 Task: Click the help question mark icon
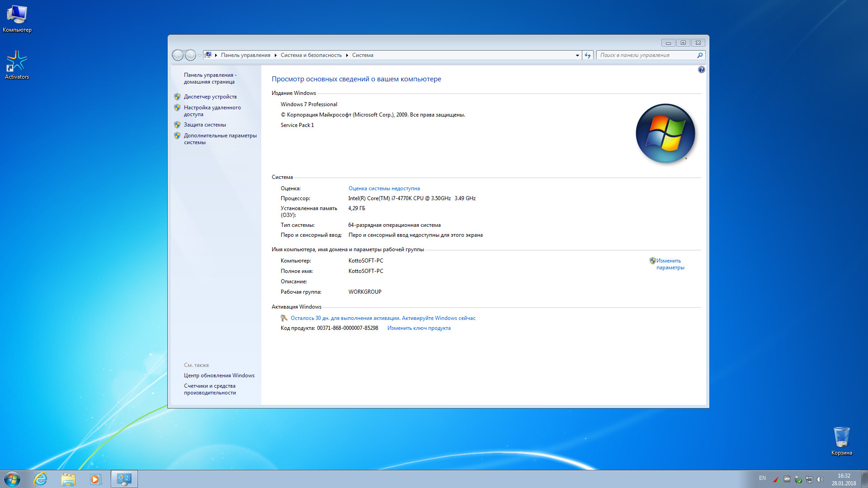[x=701, y=70]
